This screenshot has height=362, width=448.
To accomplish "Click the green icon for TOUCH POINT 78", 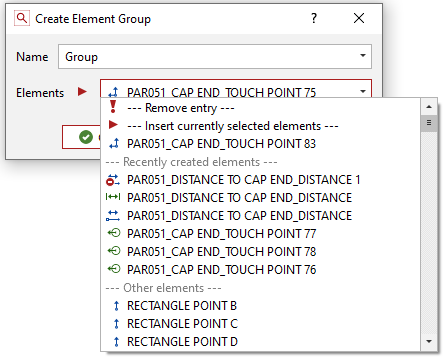I will coord(114,251).
